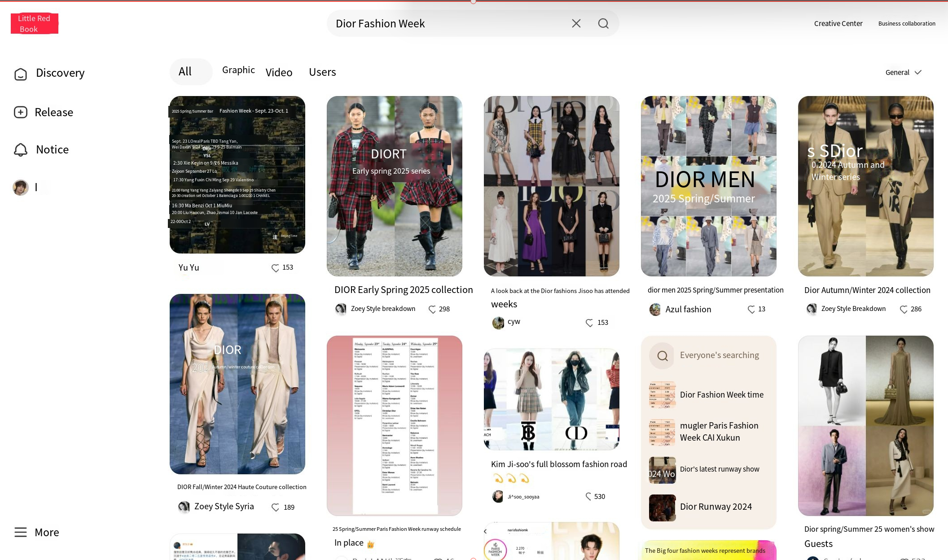This screenshot has height=560, width=948.
Task: Open the DIORT Early spring 2025 thumbnail
Action: tap(395, 186)
